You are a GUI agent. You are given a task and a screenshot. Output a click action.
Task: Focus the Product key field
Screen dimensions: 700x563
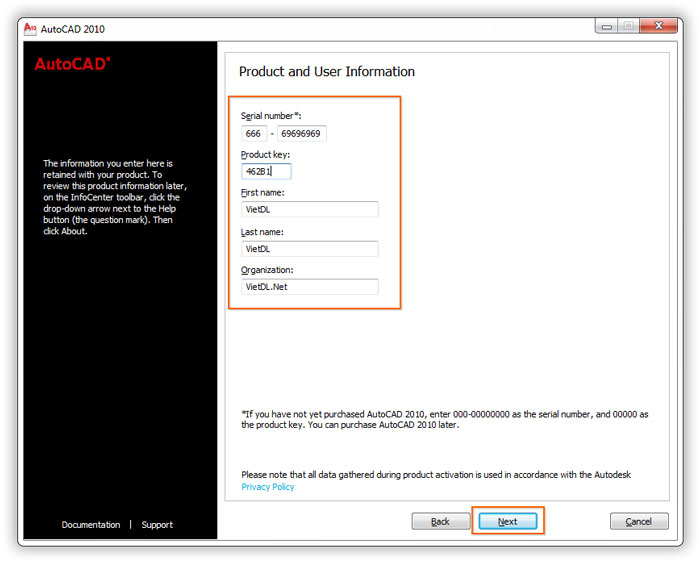click(266, 171)
